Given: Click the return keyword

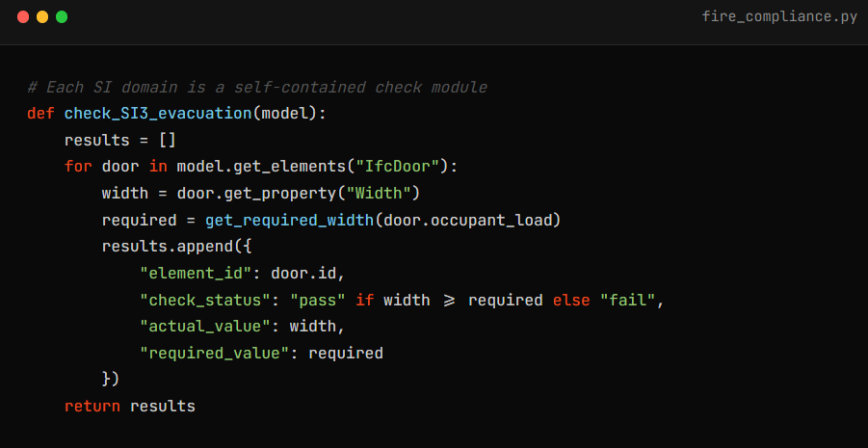Looking at the screenshot, I should tap(92, 406).
